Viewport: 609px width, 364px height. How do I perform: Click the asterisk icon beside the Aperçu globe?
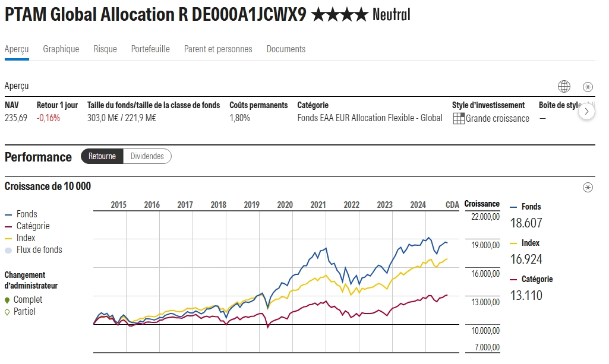click(x=588, y=87)
